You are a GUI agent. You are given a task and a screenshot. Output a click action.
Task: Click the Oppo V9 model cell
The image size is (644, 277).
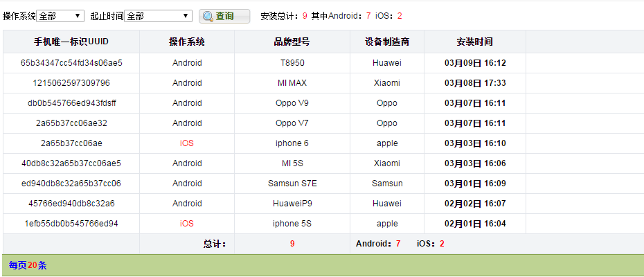pyautogui.click(x=292, y=103)
